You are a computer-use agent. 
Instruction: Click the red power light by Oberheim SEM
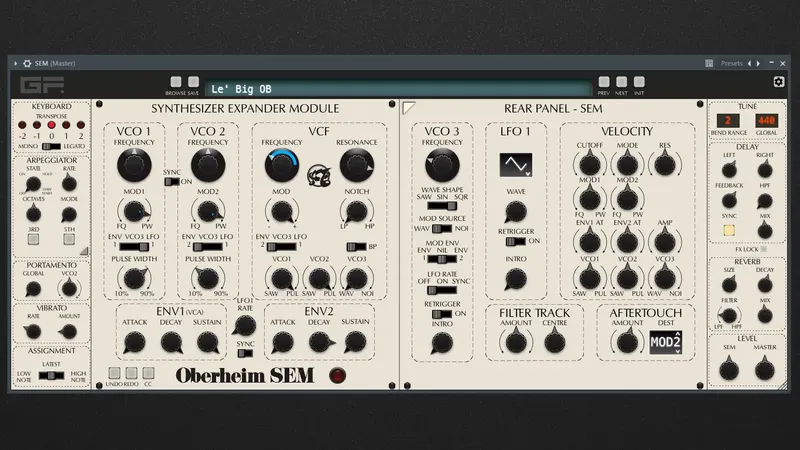[x=337, y=376]
